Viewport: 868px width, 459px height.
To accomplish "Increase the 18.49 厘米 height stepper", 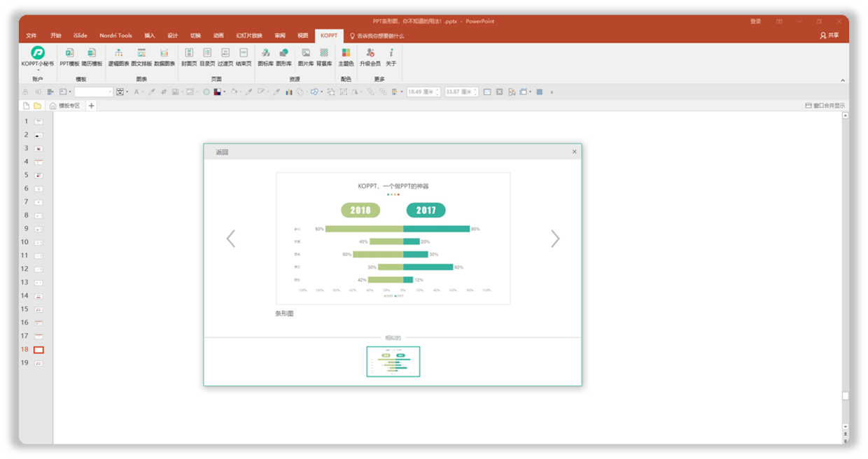I will coord(438,90).
